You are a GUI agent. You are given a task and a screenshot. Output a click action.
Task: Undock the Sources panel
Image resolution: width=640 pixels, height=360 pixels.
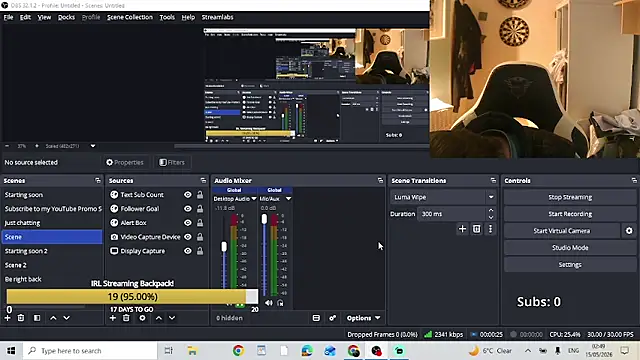203,180
